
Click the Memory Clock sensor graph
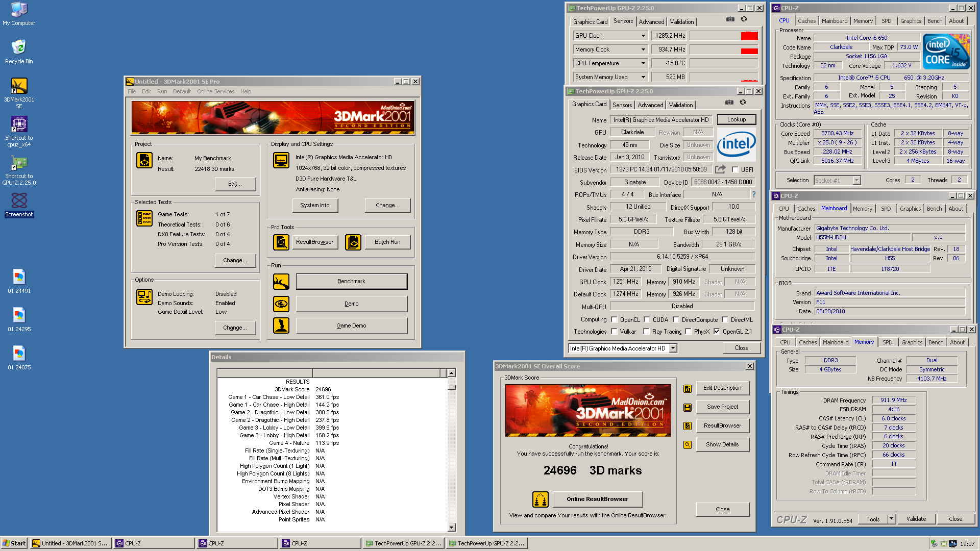(724, 49)
